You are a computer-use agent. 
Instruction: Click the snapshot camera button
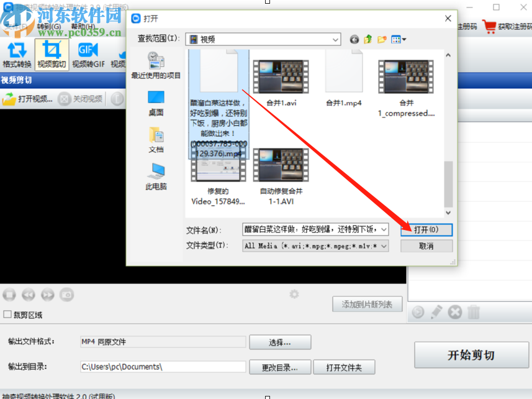point(67,295)
